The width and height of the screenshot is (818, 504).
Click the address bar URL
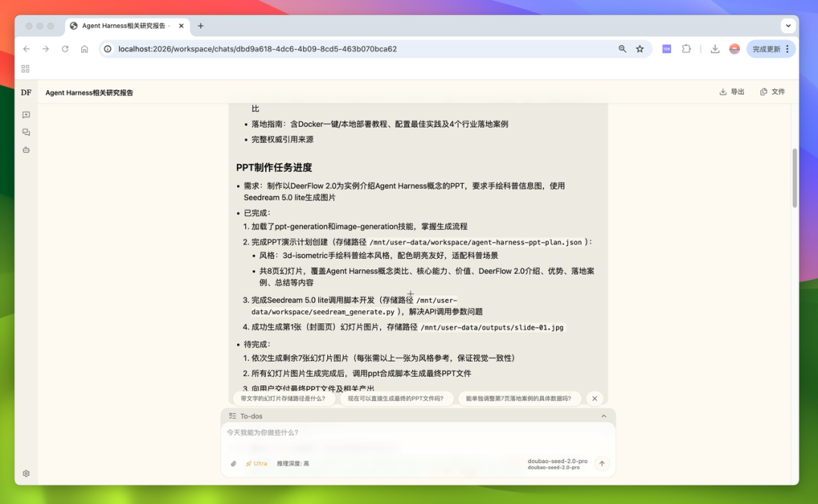click(x=258, y=49)
